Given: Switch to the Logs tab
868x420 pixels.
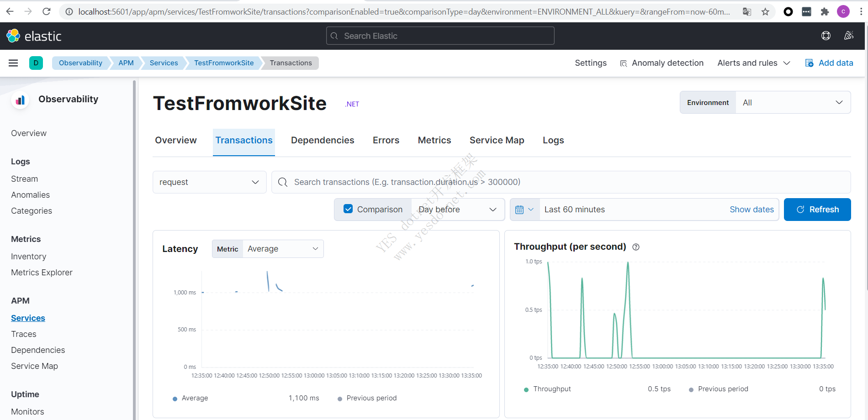Looking at the screenshot, I should tap(553, 140).
